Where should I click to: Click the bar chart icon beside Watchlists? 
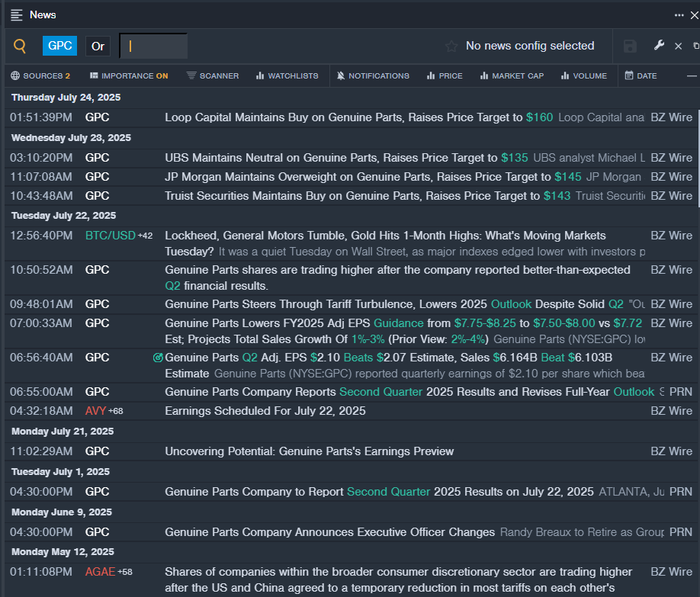point(260,75)
